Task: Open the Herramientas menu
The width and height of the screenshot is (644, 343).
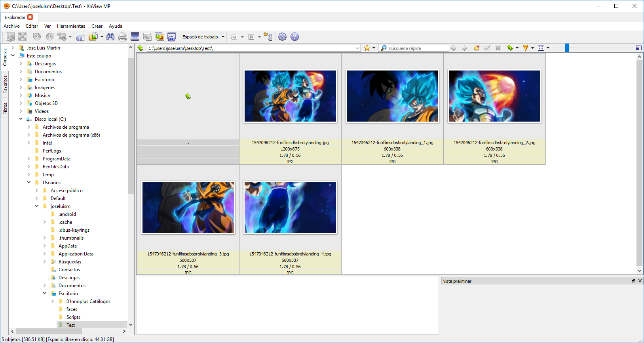Action: pos(71,26)
